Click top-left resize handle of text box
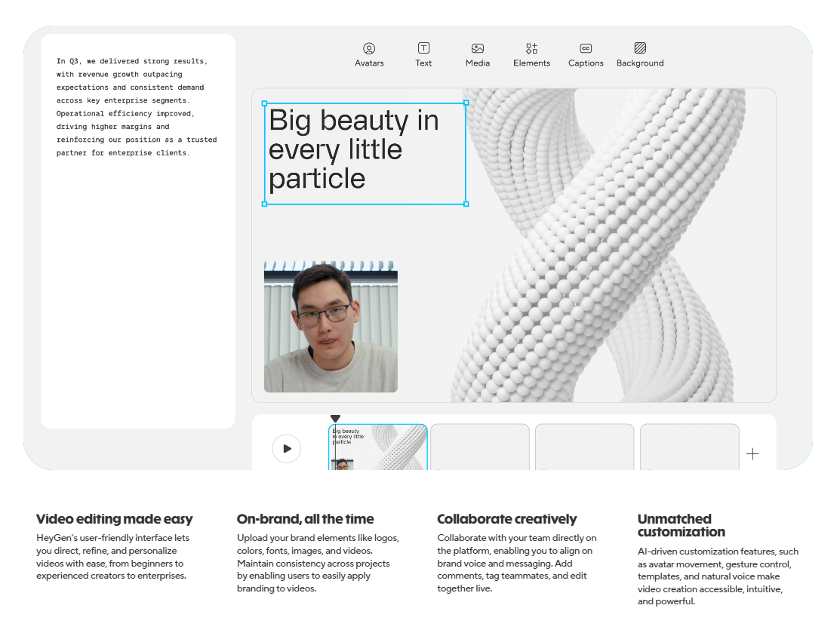Image resolution: width=840 pixels, height=633 pixels. click(264, 103)
